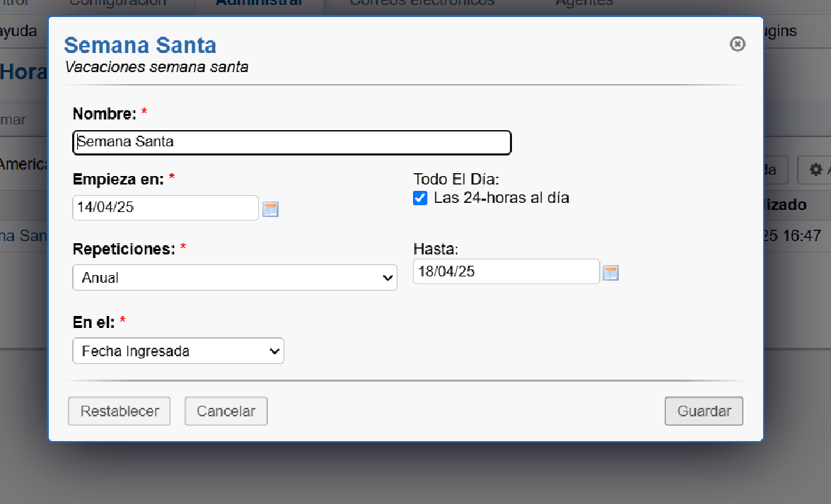This screenshot has height=504, width=831.
Task: Uncheck Las 24-horas al día checkbox
Action: [x=421, y=199]
